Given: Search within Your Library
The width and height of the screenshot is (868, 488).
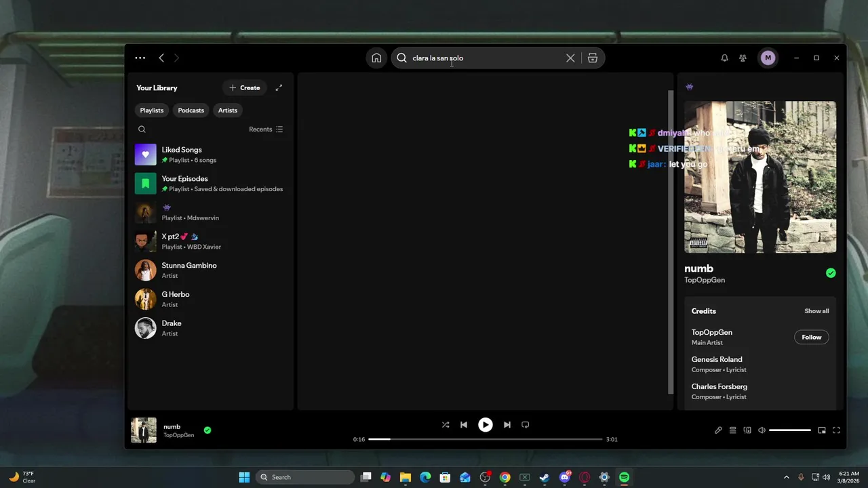Looking at the screenshot, I should (142, 129).
